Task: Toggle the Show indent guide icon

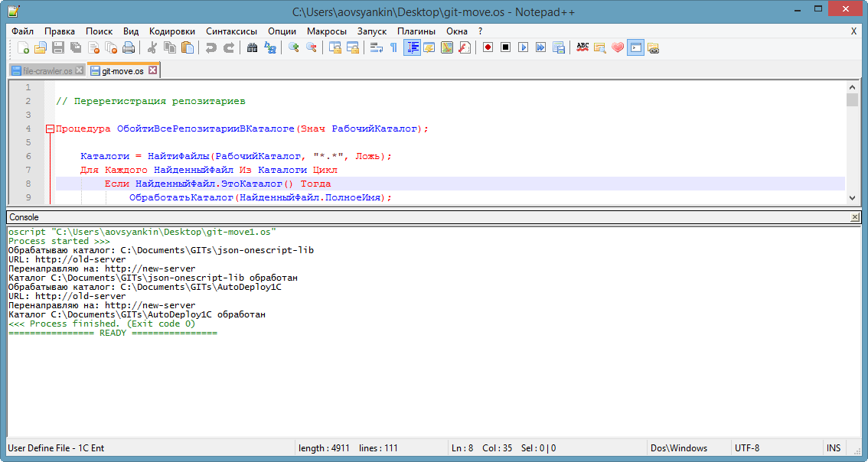Action: (x=412, y=48)
